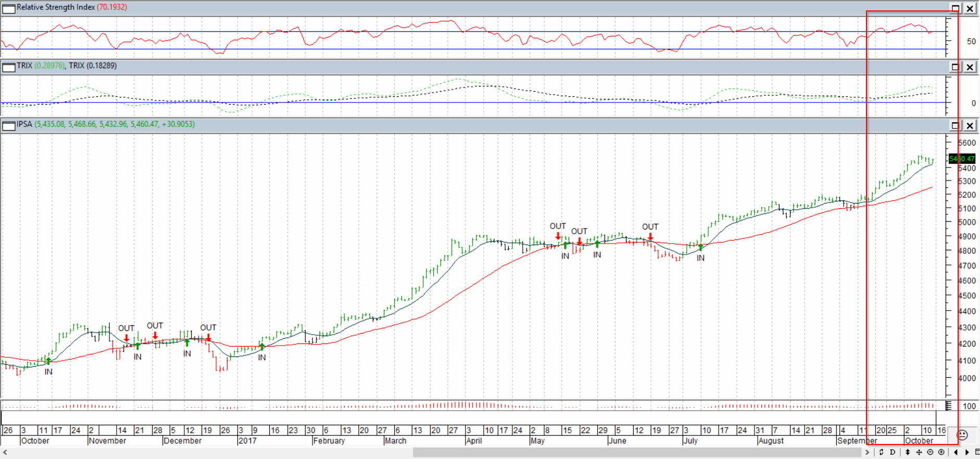Click the IPSA price values in the title bar
Viewport: 980px width, 459px height.
point(115,124)
